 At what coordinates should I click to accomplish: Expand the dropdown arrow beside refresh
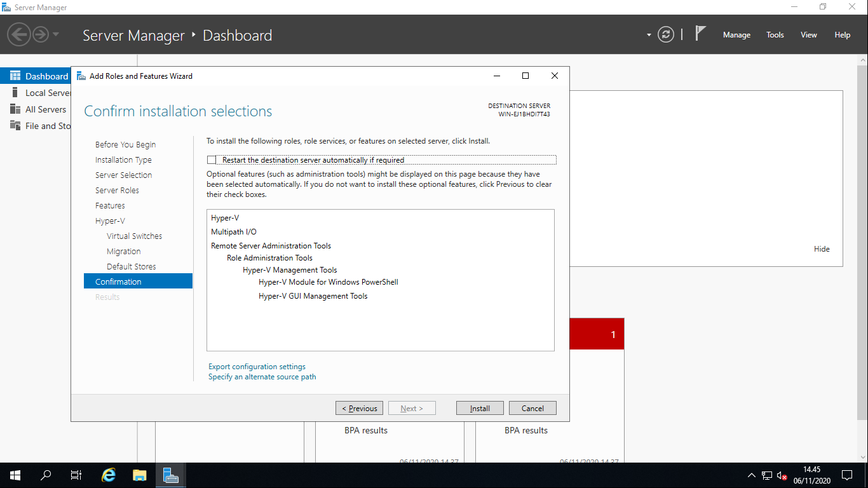[649, 35]
